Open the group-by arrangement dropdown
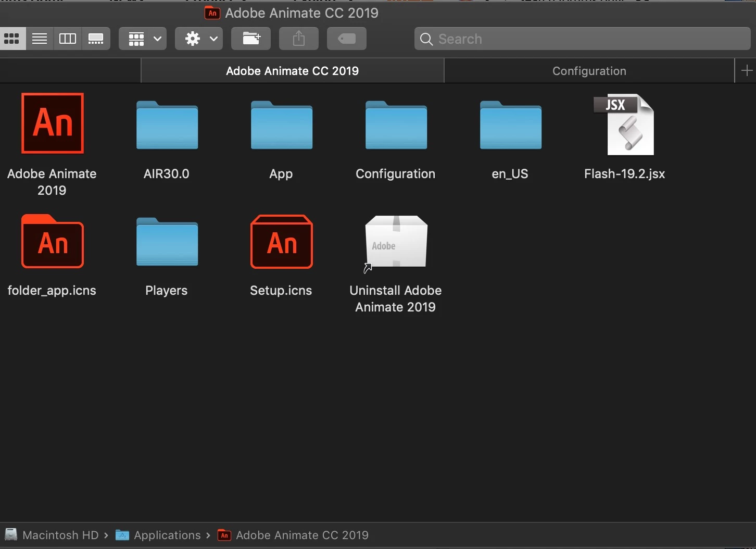The height and width of the screenshot is (549, 756). point(143,39)
